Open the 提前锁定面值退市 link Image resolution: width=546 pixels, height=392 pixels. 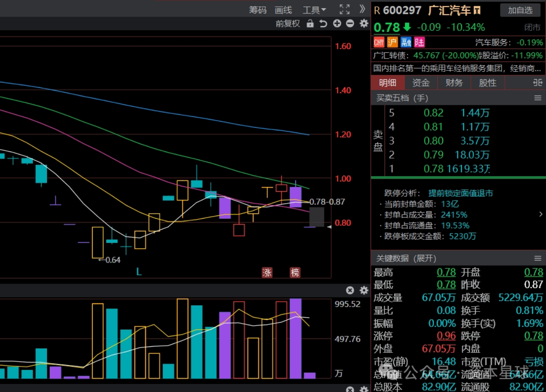pyautogui.click(x=460, y=193)
